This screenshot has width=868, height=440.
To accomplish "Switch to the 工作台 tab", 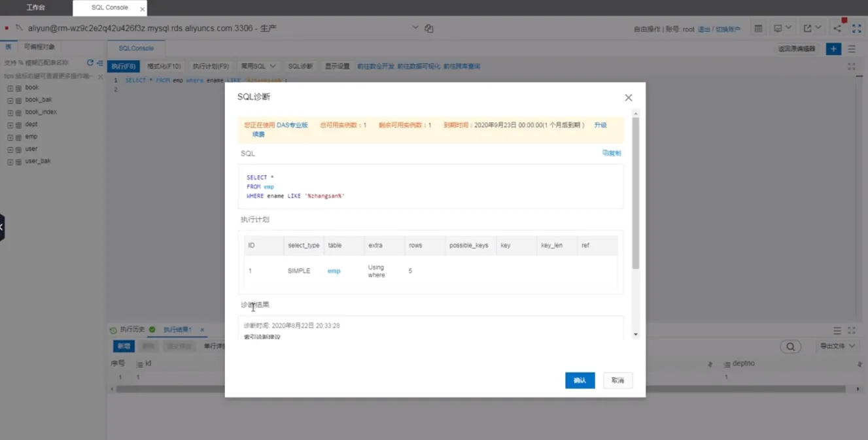I will 35,8.
